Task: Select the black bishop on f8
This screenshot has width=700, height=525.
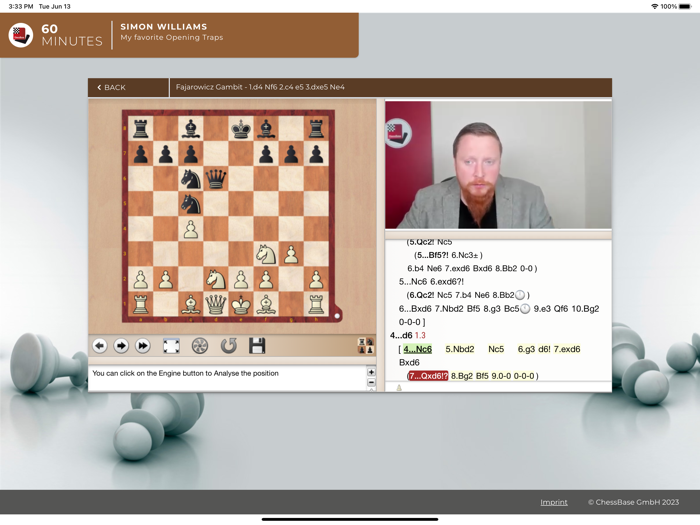Action: (266, 129)
